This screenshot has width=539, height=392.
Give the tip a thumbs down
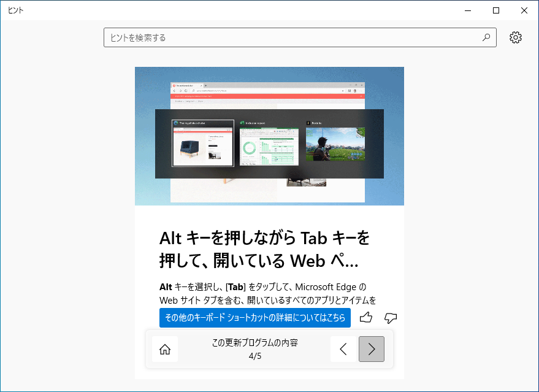[x=391, y=317]
